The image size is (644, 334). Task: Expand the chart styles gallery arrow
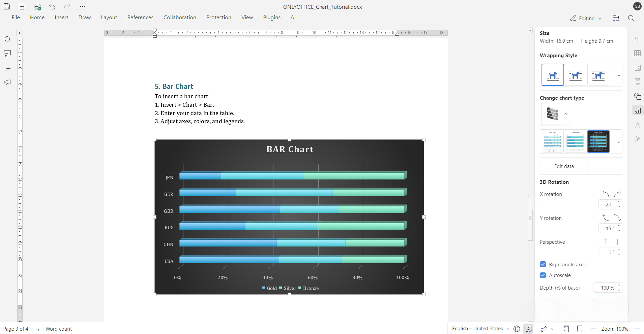619,142
